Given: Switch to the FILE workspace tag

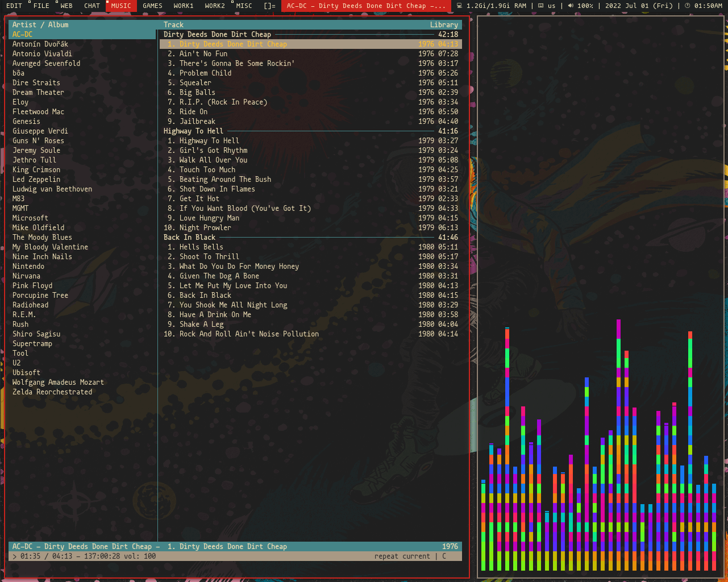Looking at the screenshot, I should coord(40,6).
